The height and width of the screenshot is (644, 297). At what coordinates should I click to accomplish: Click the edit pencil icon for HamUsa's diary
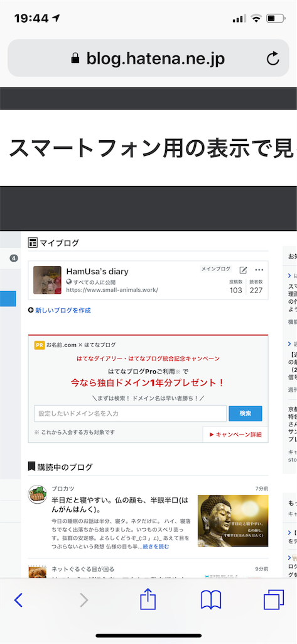pyautogui.click(x=243, y=270)
